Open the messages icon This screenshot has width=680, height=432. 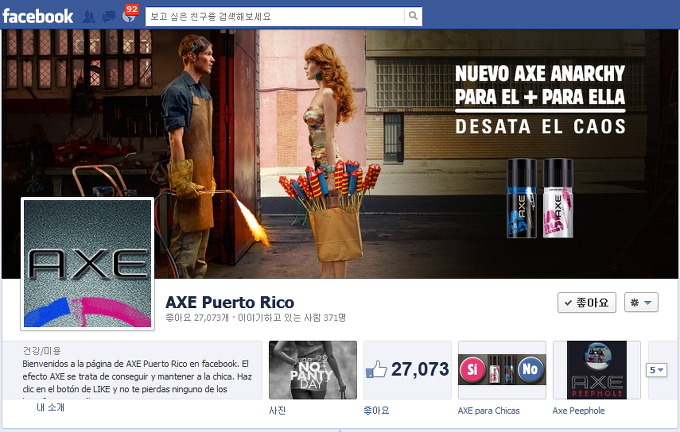tap(108, 17)
